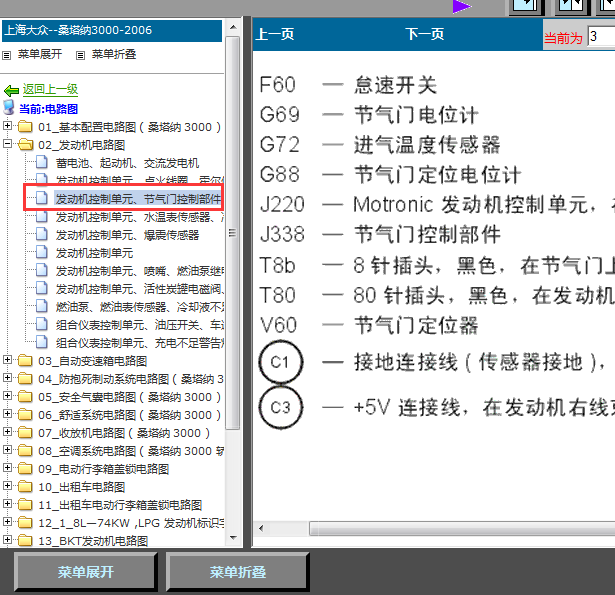Open 组合仪表控制单元、油压开关 tree item

click(140, 325)
